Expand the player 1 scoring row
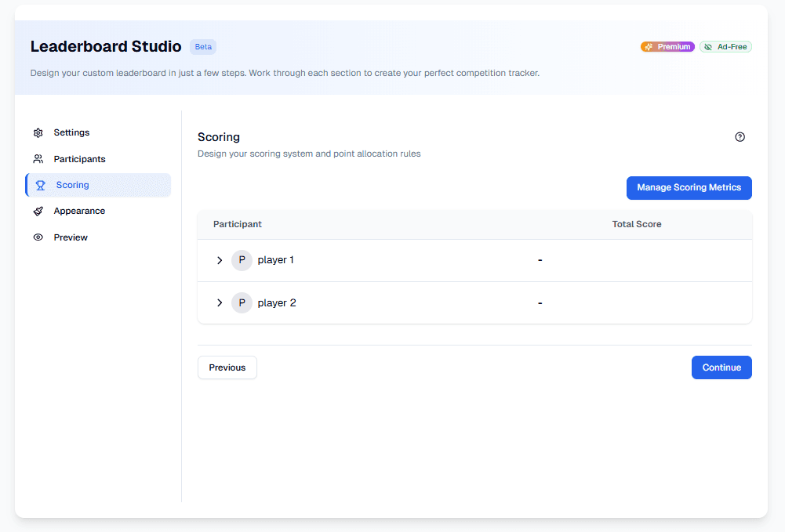 tap(220, 259)
